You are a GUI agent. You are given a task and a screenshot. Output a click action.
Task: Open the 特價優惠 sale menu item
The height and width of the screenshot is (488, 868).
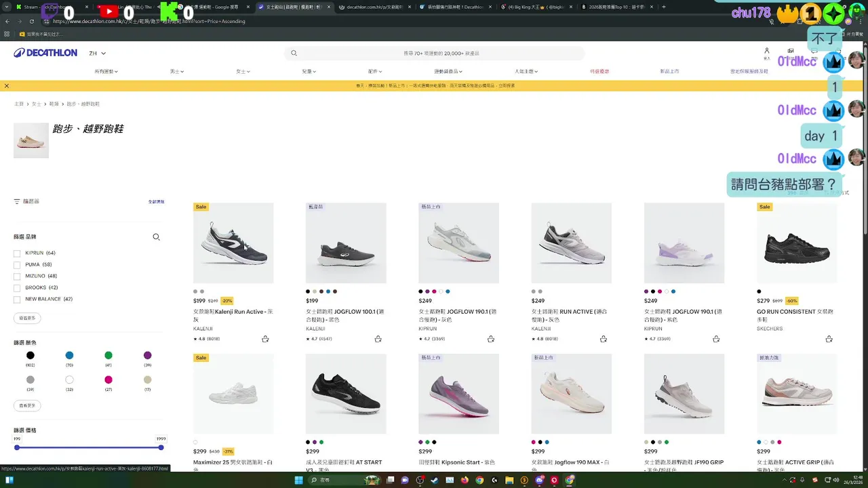tap(599, 71)
